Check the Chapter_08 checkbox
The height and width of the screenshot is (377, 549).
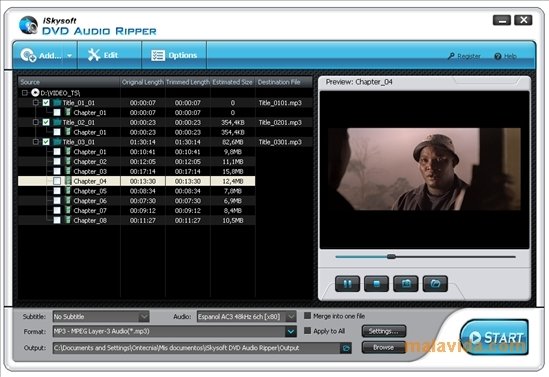click(57, 220)
